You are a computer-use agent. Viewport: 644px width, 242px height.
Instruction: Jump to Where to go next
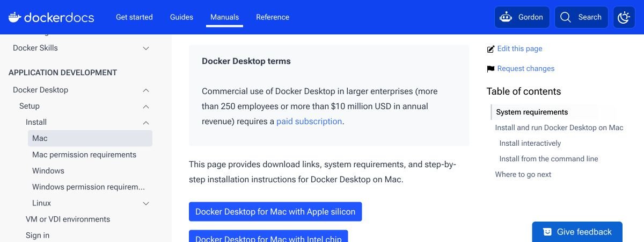point(523,175)
